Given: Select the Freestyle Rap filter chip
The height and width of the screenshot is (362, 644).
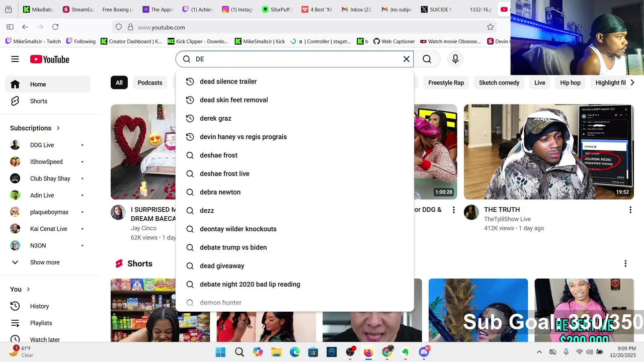Looking at the screenshot, I should [446, 82].
